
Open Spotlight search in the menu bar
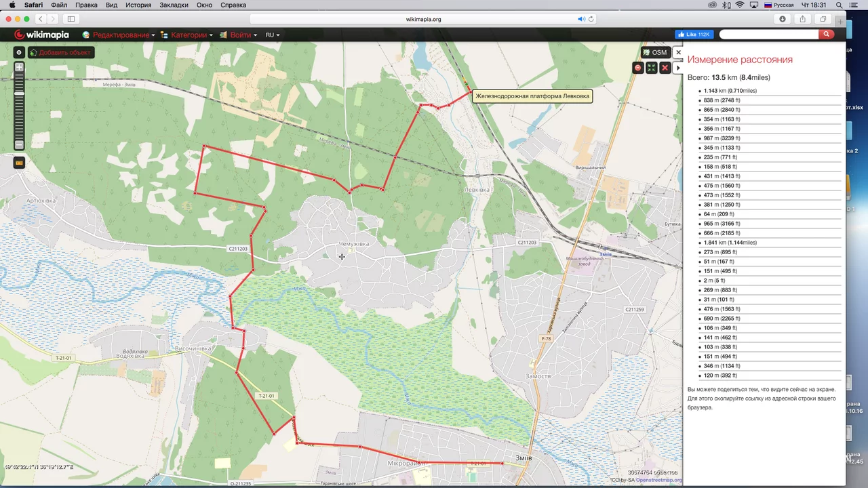[x=840, y=5]
